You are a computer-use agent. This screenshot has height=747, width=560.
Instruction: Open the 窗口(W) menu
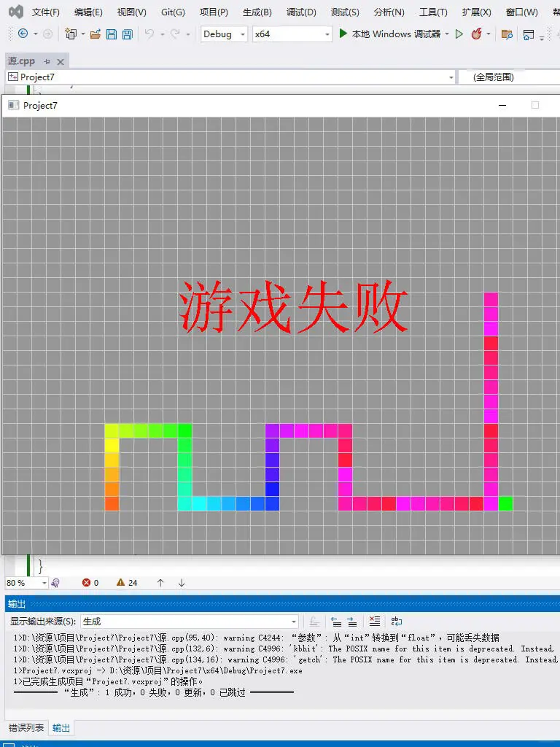(x=522, y=12)
